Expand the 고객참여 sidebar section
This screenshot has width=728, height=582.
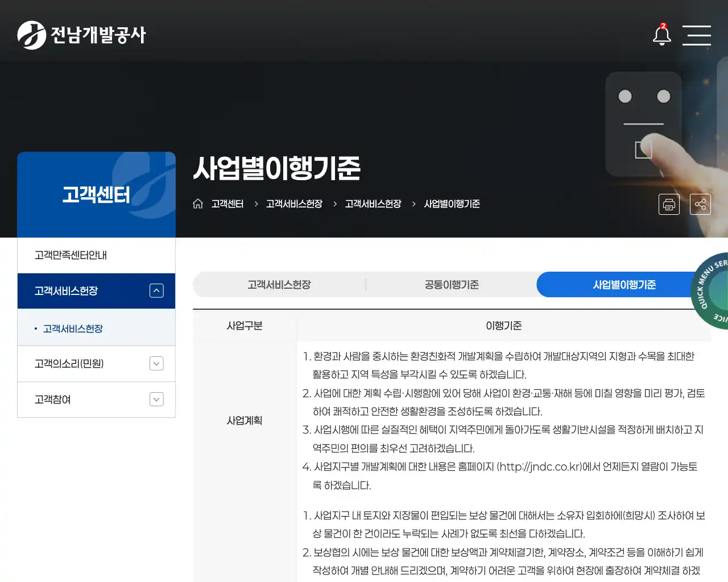pyautogui.click(x=156, y=400)
